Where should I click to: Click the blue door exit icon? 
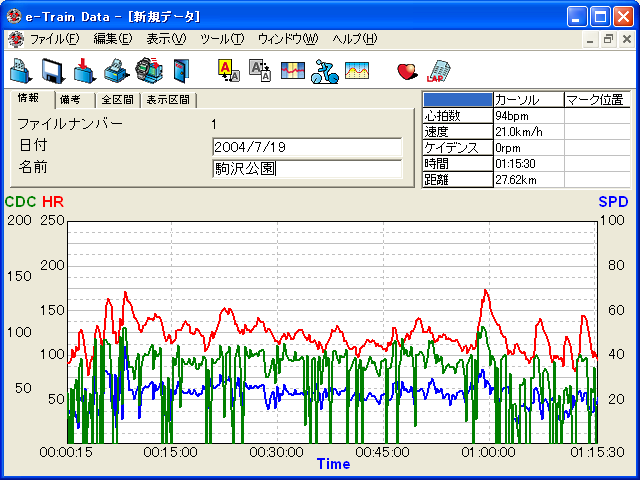180,70
